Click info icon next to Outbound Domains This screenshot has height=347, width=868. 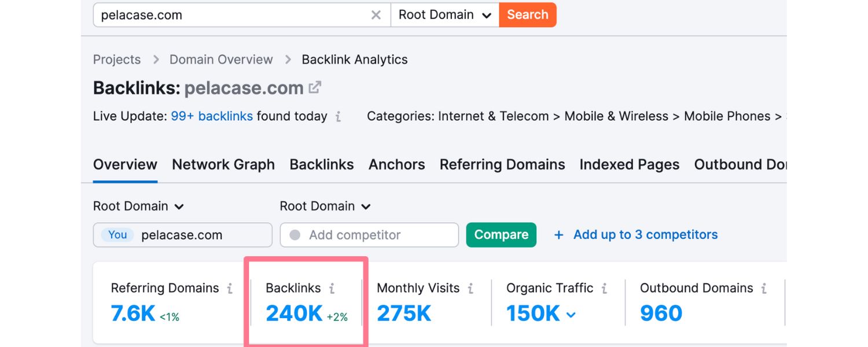[x=764, y=289]
